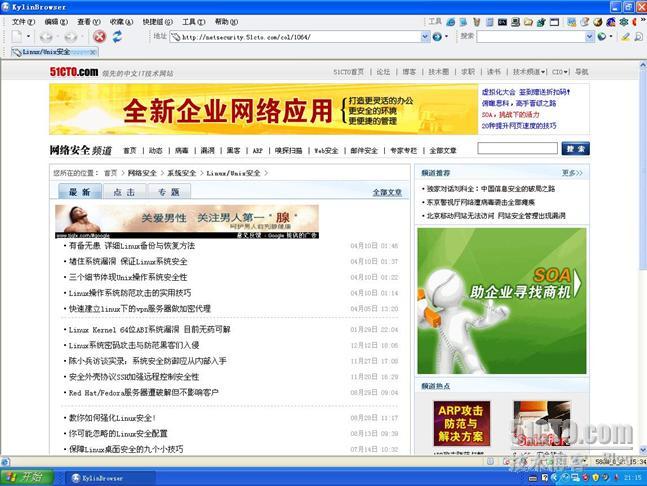Viewport: 647px width, 486px height.
Task: Click the Forward navigation arrow
Action: (x=71, y=37)
